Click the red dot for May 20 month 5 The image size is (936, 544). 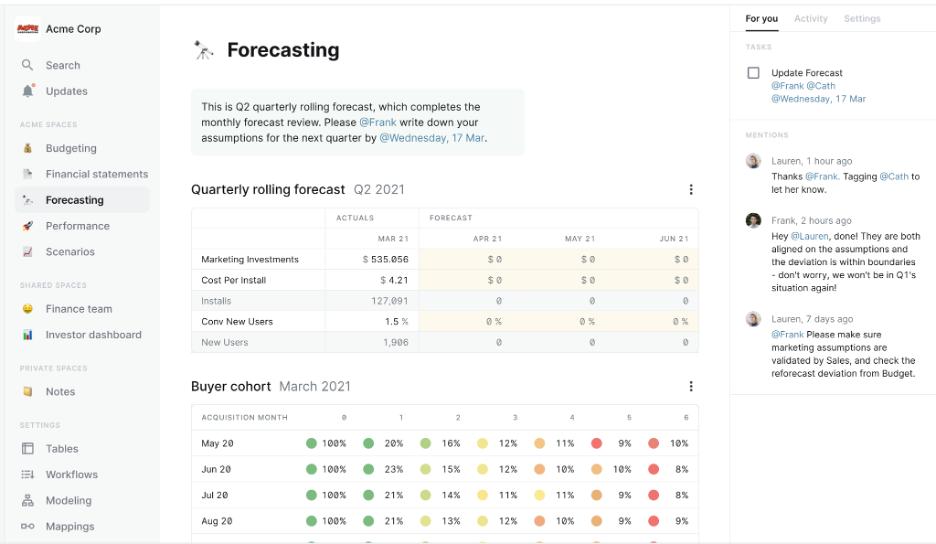(x=596, y=443)
